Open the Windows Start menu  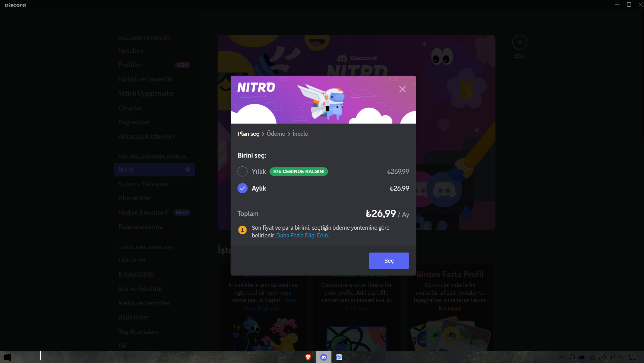point(7,357)
